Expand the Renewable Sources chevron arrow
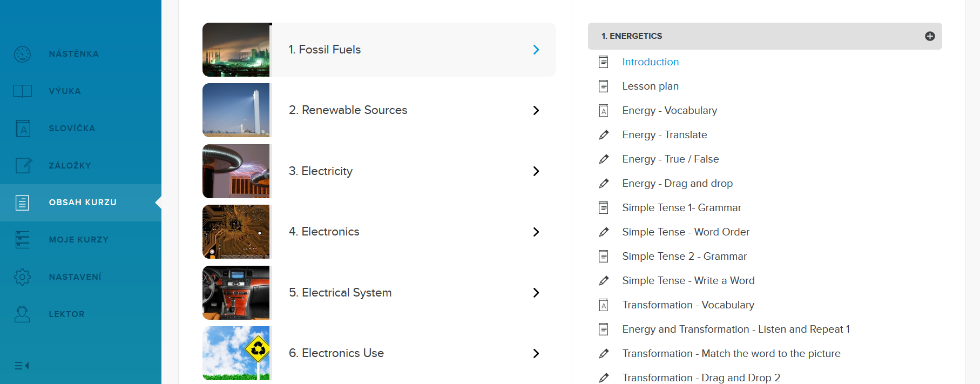Viewport: 980px width, 384px height. pos(536,111)
